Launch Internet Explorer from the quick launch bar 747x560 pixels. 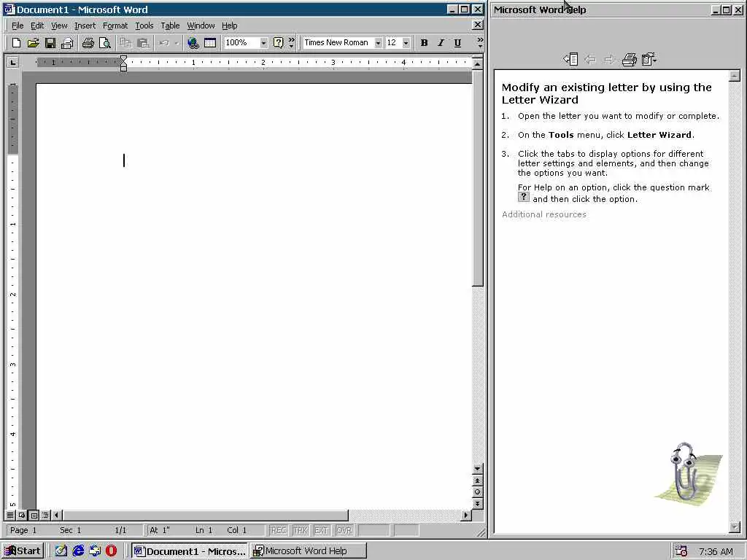[x=78, y=551]
